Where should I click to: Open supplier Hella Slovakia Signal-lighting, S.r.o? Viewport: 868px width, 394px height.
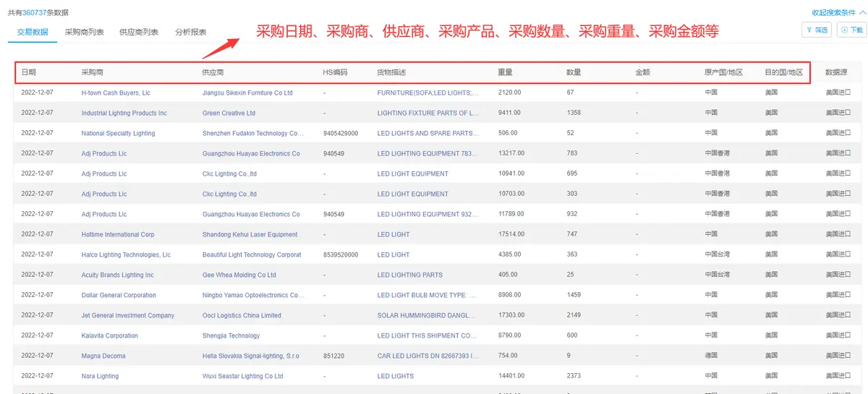pos(250,356)
